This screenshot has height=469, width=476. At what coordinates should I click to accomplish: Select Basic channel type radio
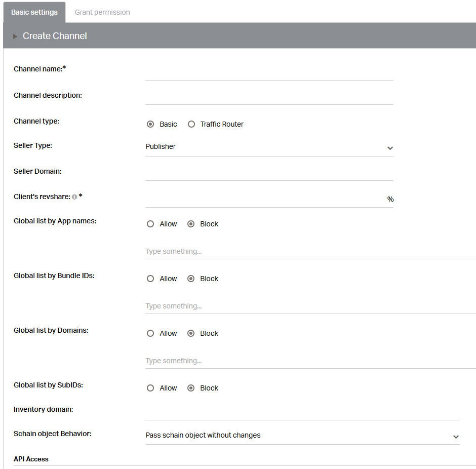(150, 124)
